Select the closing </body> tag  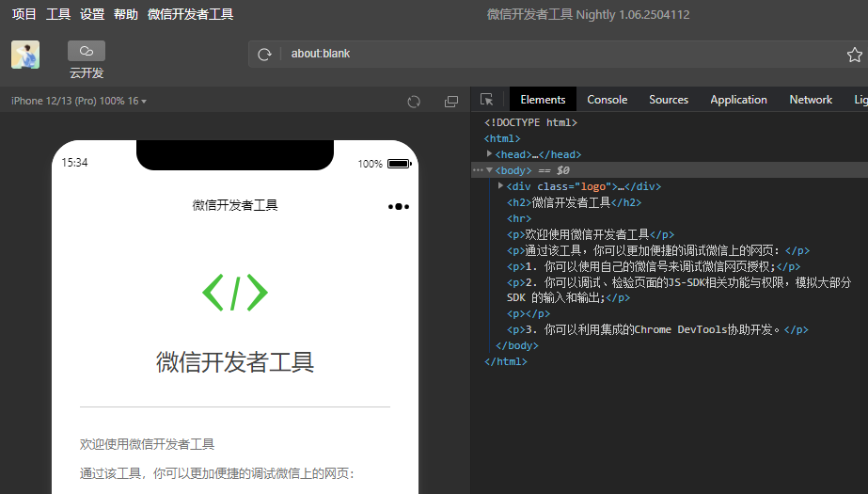click(x=516, y=345)
